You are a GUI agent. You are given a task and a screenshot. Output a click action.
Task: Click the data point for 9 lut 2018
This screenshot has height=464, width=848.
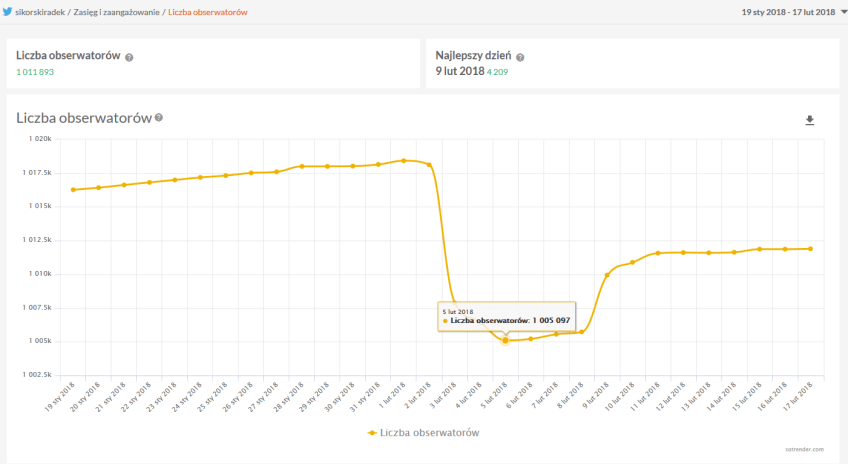(607, 275)
